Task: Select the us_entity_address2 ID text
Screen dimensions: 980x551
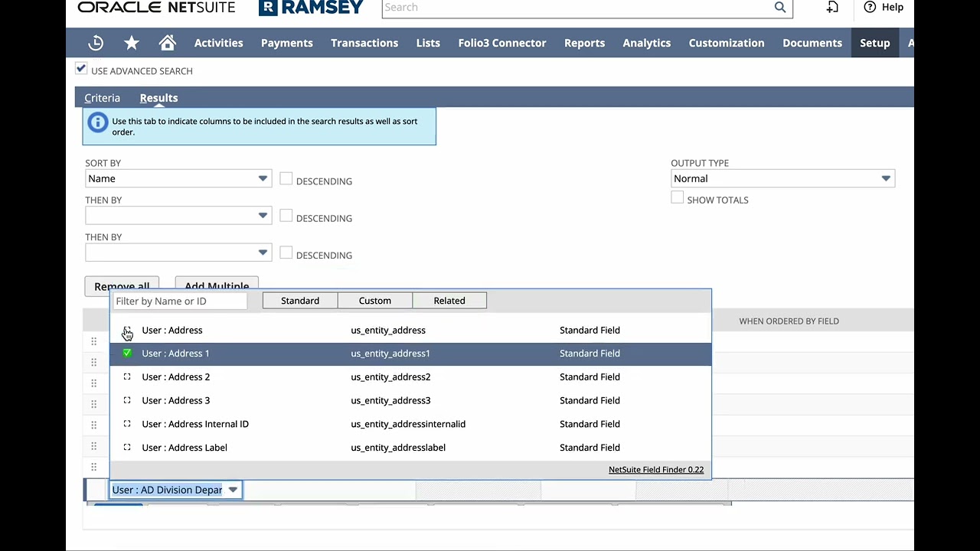Action: 390,377
